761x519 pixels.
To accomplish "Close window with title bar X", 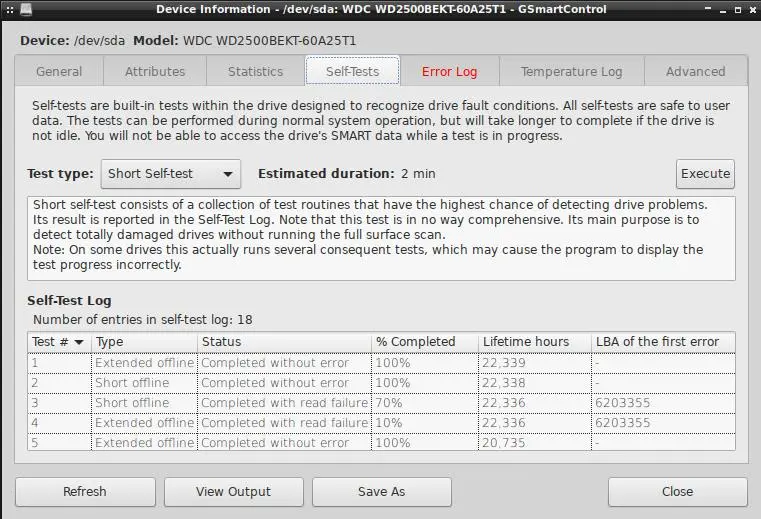I will (752, 10).
